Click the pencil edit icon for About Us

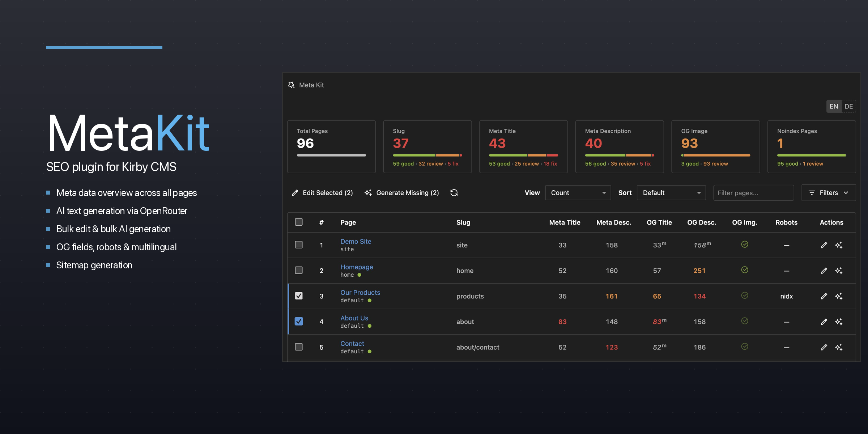[824, 322]
